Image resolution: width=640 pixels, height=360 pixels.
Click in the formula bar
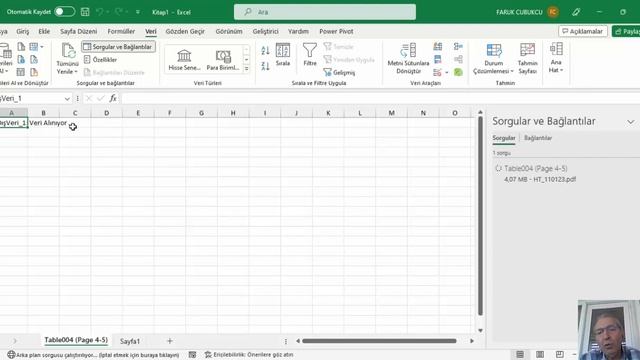[380, 98]
